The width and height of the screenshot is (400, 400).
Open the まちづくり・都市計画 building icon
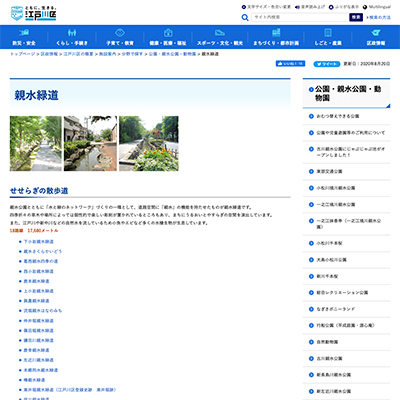(x=276, y=33)
